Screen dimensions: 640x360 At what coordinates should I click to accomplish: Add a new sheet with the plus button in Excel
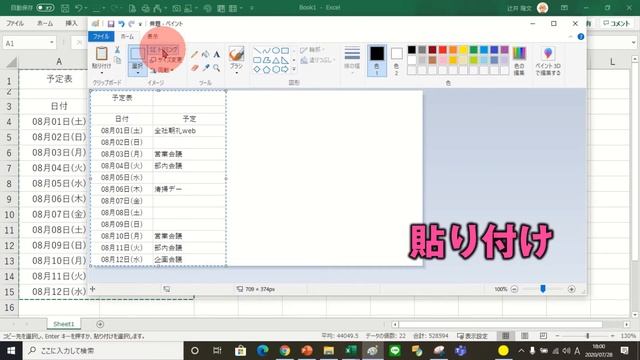coord(100,324)
